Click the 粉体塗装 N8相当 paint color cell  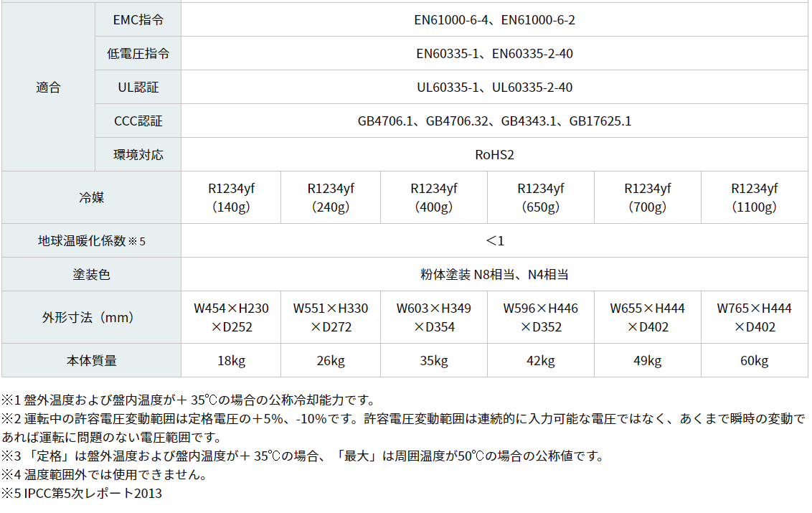coord(494,274)
